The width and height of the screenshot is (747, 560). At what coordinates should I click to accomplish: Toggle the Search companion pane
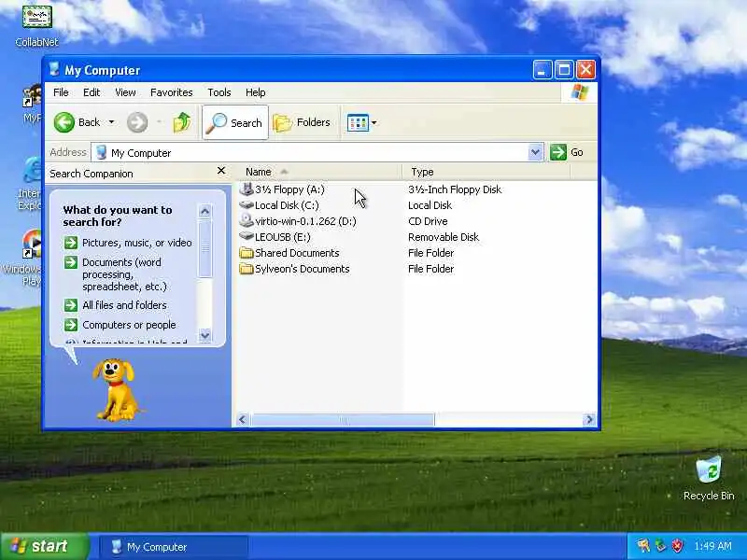235,123
